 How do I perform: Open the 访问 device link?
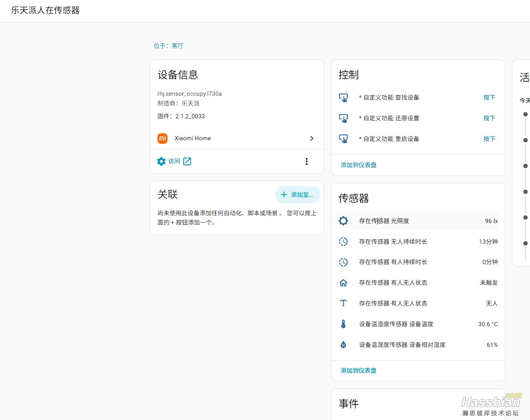[174, 161]
